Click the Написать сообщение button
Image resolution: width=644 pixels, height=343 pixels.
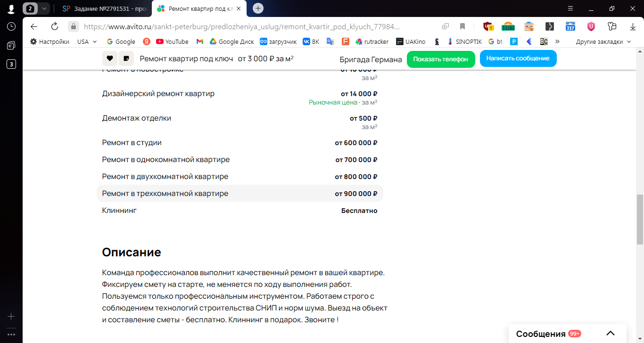click(518, 58)
